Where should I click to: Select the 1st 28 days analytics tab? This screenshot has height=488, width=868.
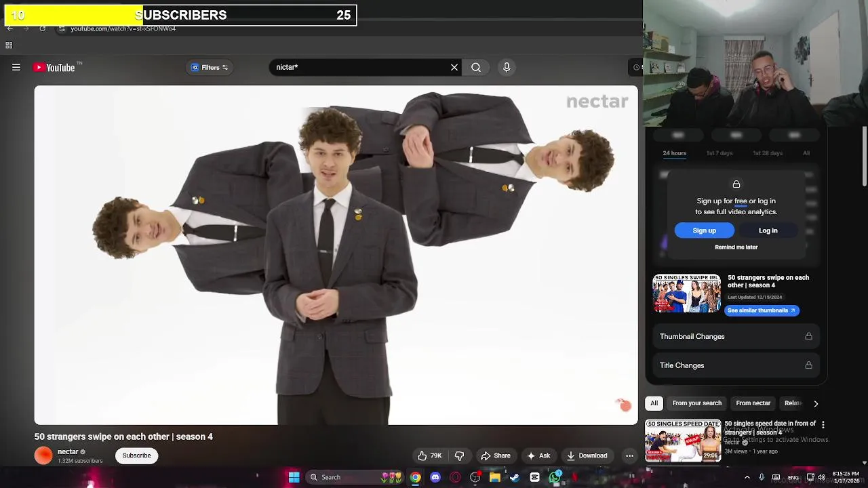pos(768,153)
